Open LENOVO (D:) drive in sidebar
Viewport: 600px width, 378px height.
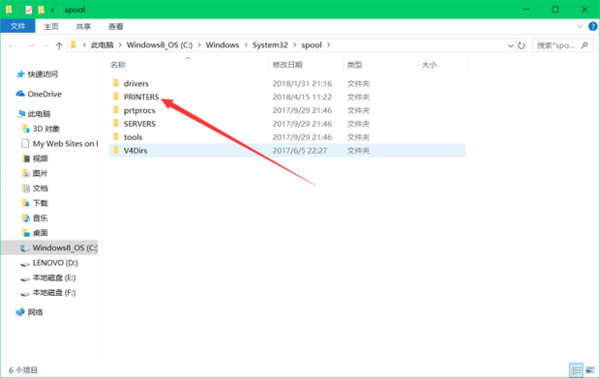click(x=55, y=263)
